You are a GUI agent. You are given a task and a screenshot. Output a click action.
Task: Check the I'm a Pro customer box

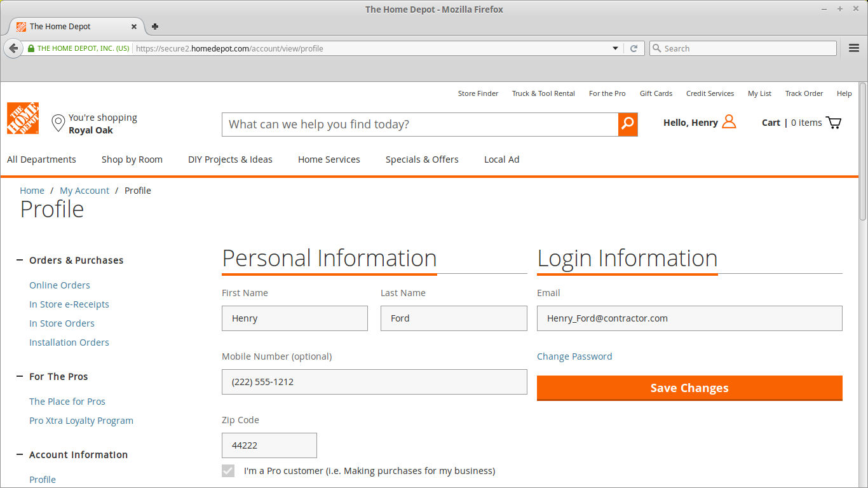click(228, 471)
